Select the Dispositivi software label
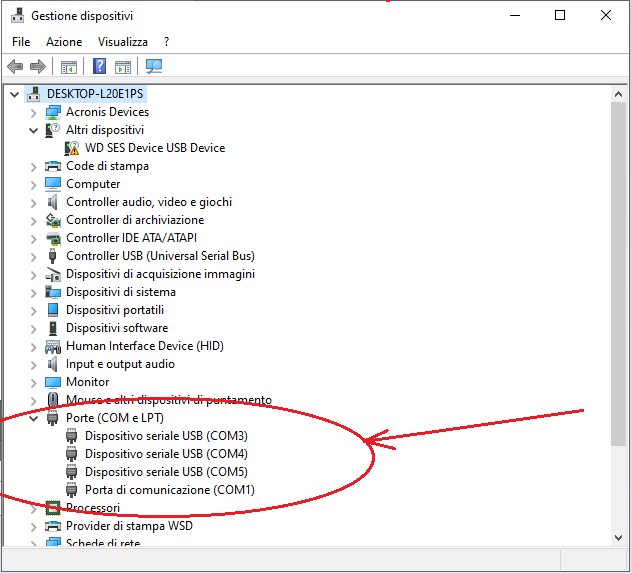This screenshot has height=574, width=632. pyautogui.click(x=117, y=328)
